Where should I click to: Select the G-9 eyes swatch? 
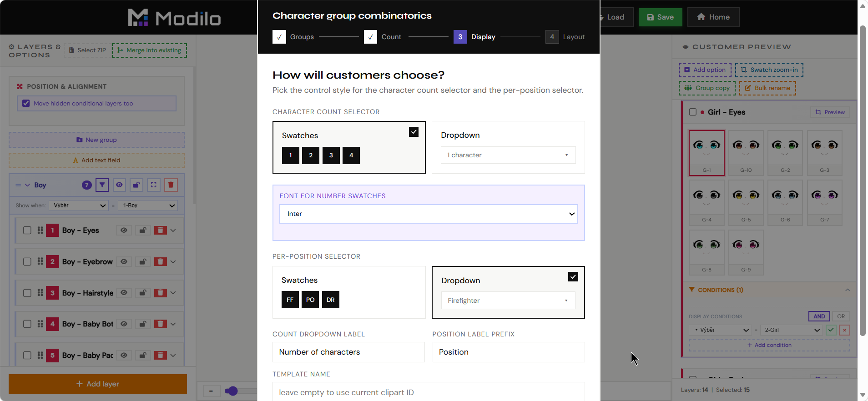(x=746, y=252)
